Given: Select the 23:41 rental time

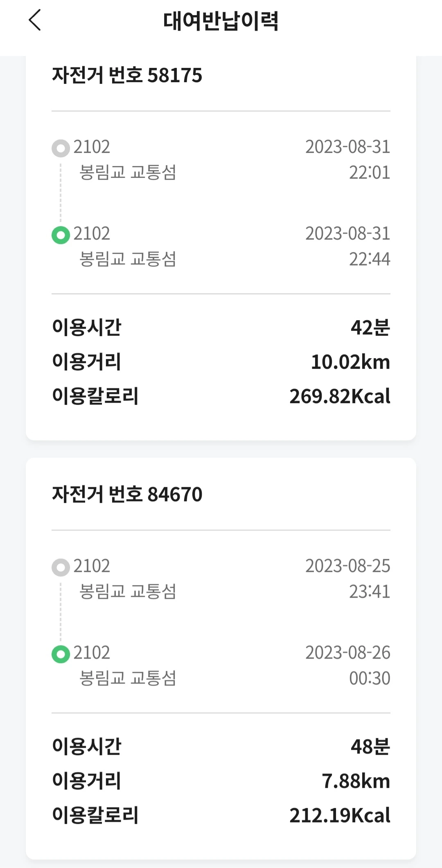Looking at the screenshot, I should coord(369,592).
